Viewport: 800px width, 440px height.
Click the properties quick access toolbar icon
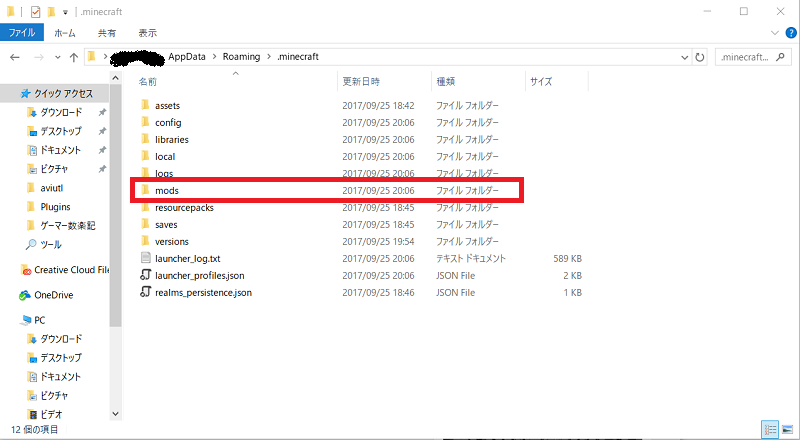(35, 11)
